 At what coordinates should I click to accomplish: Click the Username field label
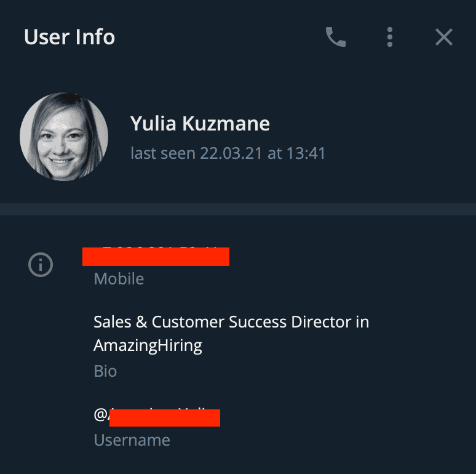(x=132, y=440)
